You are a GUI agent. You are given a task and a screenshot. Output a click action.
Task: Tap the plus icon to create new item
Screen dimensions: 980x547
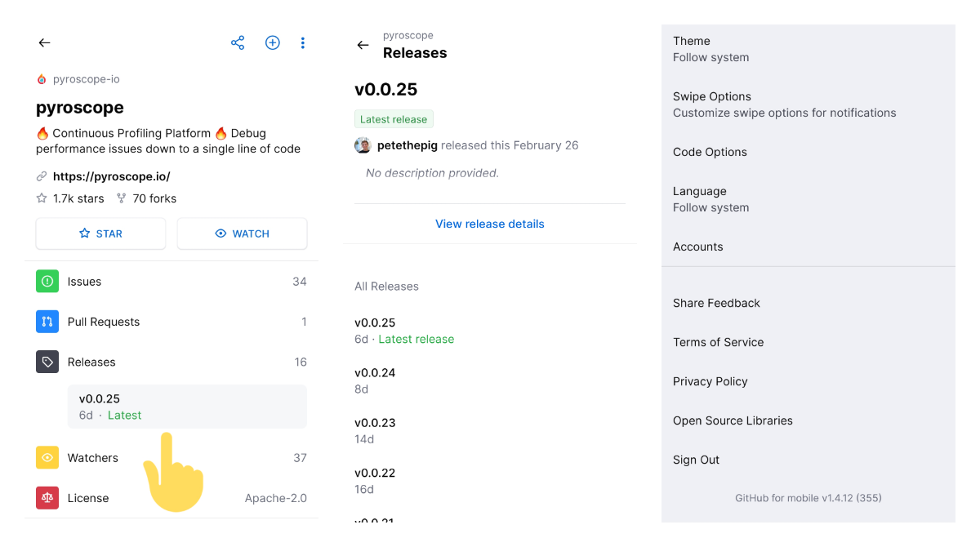pos(272,42)
